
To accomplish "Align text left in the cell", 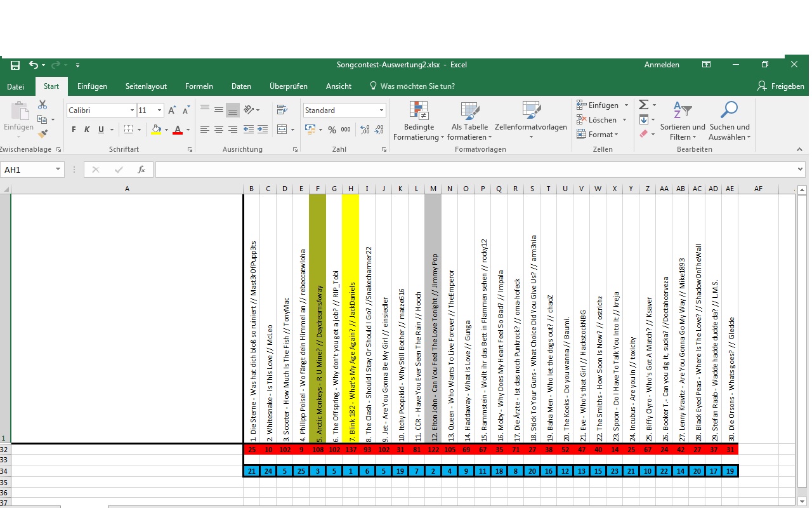I will pos(205,130).
